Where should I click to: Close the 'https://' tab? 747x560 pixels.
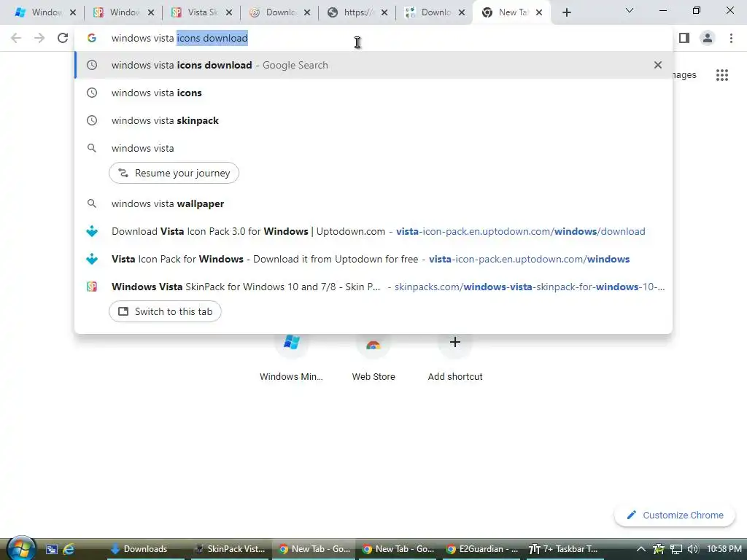[385, 12]
